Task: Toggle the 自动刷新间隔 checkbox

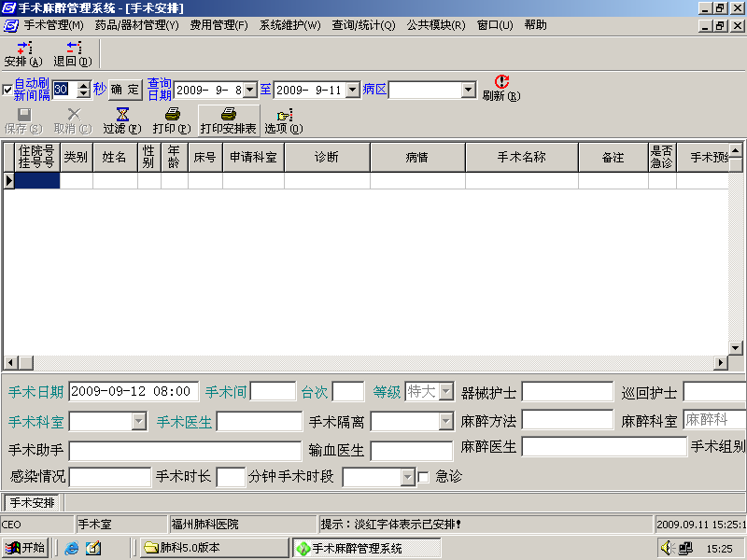Action: tap(7, 90)
